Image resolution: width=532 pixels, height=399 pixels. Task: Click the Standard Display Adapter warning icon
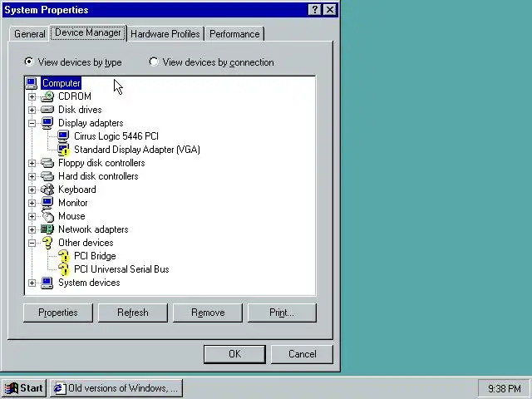pos(63,150)
